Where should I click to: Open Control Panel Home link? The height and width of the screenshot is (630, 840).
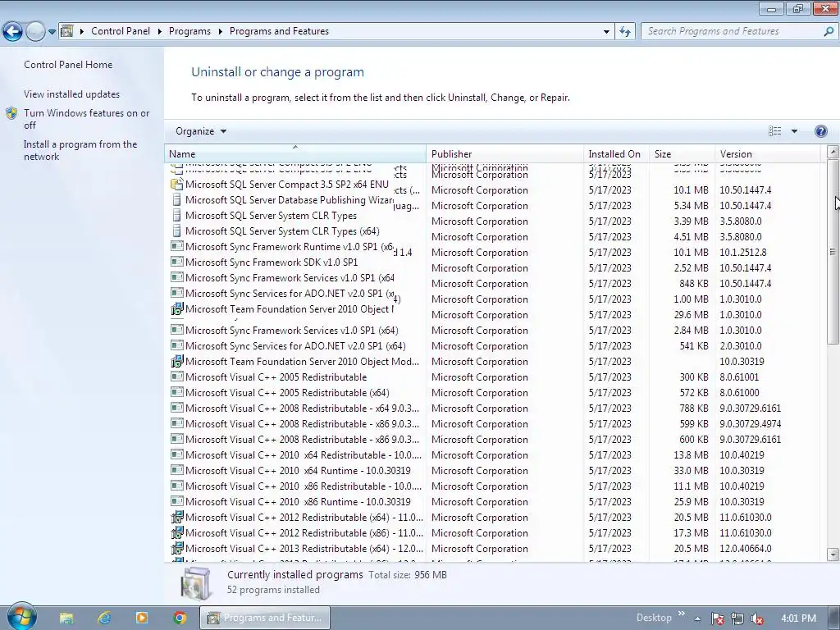point(68,64)
